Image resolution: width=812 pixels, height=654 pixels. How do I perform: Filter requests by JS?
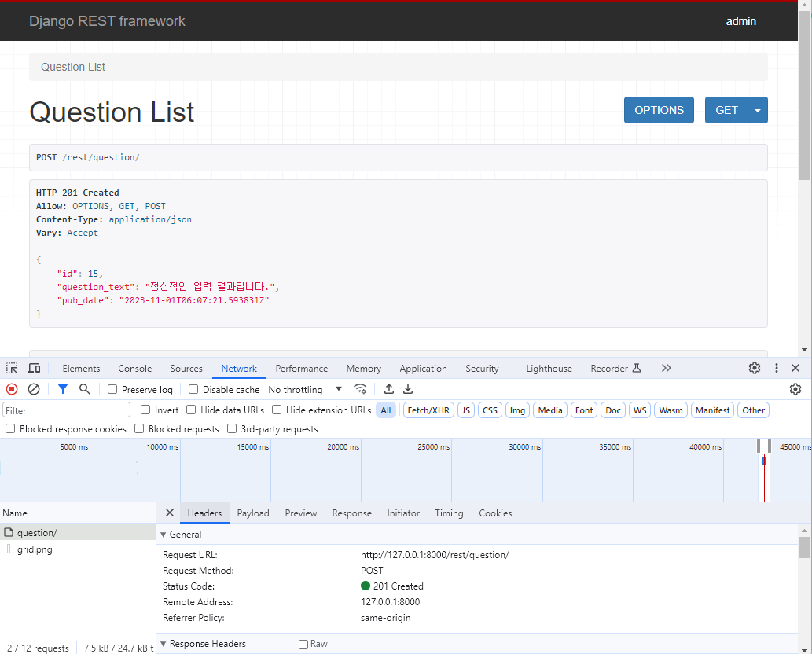(466, 410)
